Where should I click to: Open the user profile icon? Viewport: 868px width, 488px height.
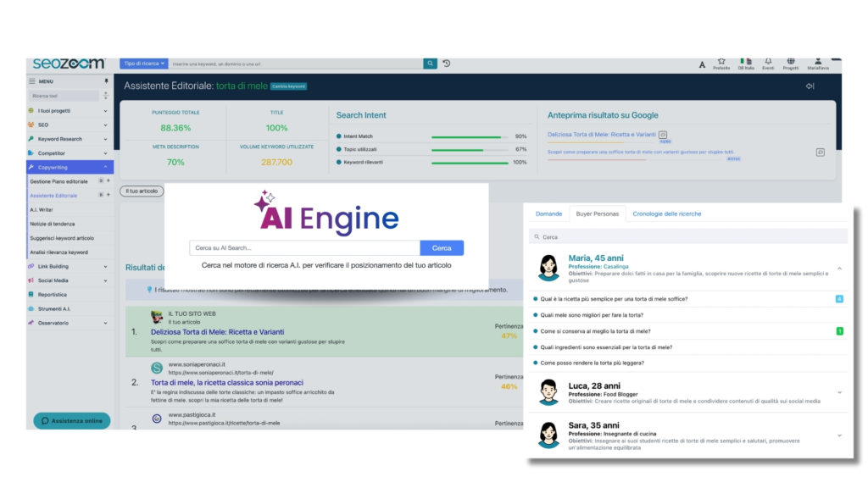(818, 61)
